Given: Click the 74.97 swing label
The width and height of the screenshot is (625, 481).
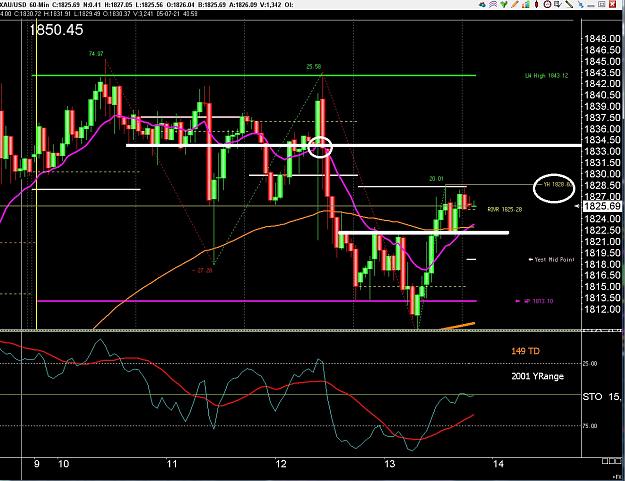Looking at the screenshot, I should [96, 54].
